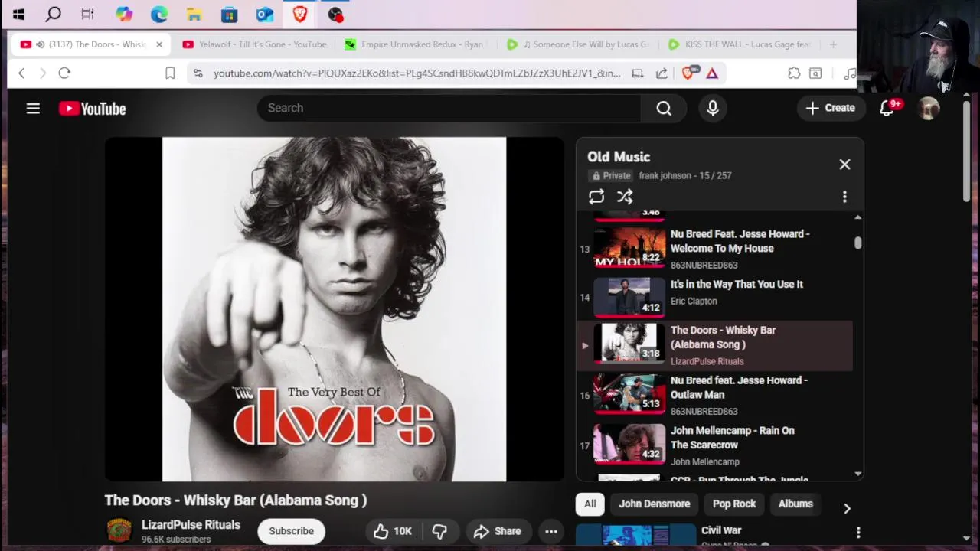The image size is (980, 551).
Task: Open YouTube notifications bell
Action: pyautogui.click(x=887, y=109)
